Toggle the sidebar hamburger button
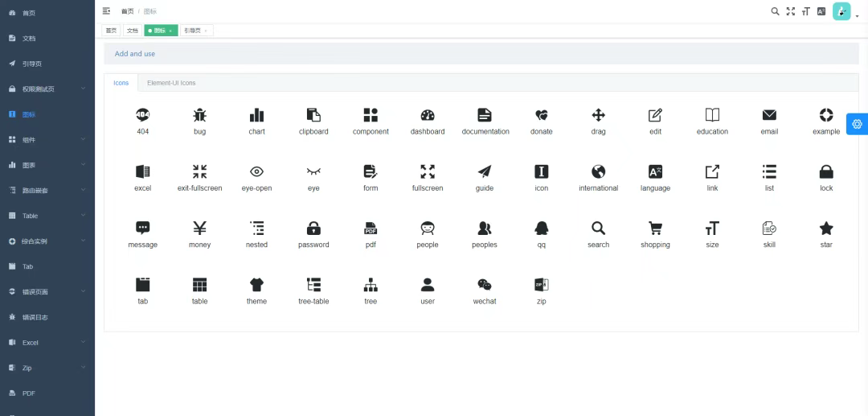The height and width of the screenshot is (416, 868). [x=106, y=11]
